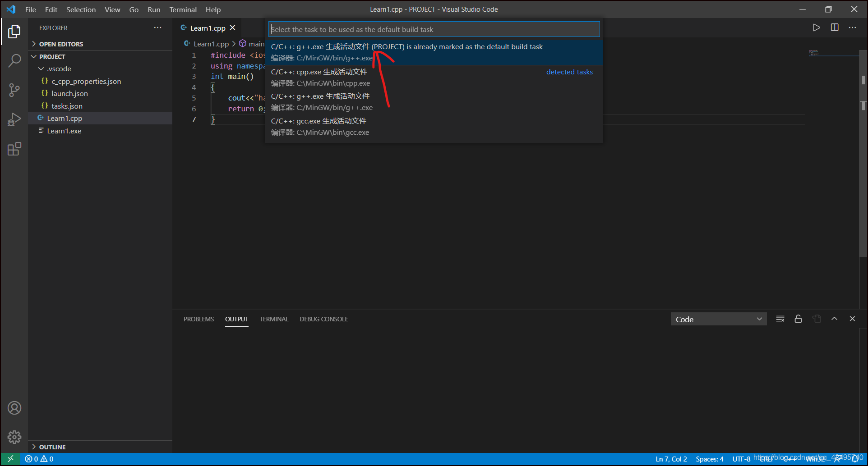The width and height of the screenshot is (868, 466).
Task: Open the File menu
Action: tap(31, 9)
